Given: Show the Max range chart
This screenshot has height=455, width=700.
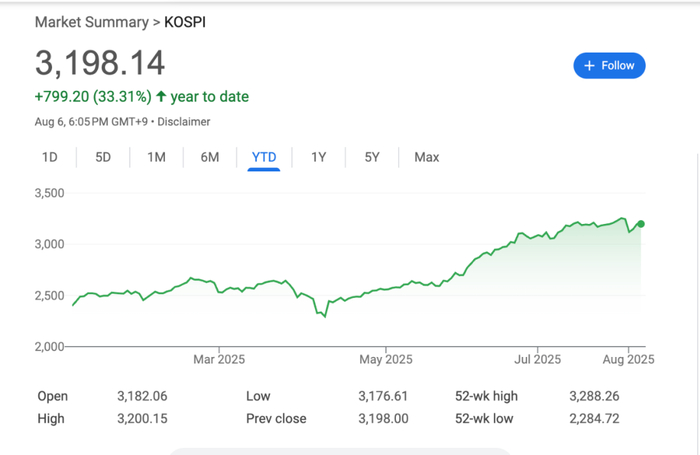Looking at the screenshot, I should click(426, 157).
